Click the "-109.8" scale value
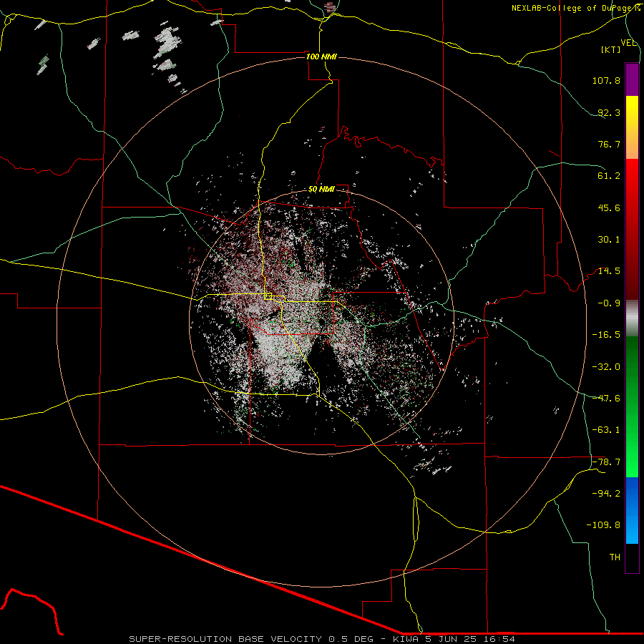Image resolution: width=644 pixels, height=644 pixels. pos(603,525)
